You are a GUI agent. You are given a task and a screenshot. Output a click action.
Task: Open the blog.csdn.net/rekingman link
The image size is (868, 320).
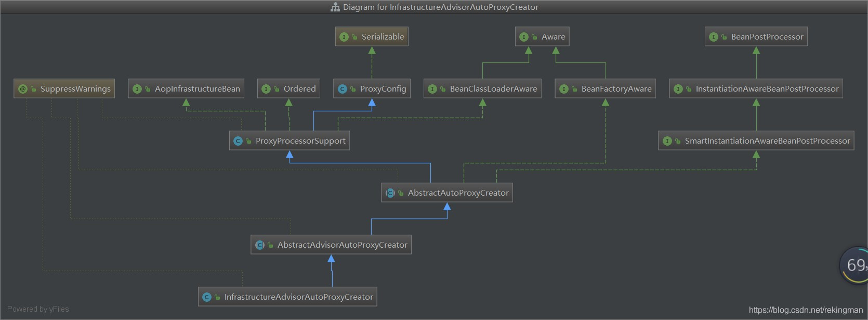806,310
